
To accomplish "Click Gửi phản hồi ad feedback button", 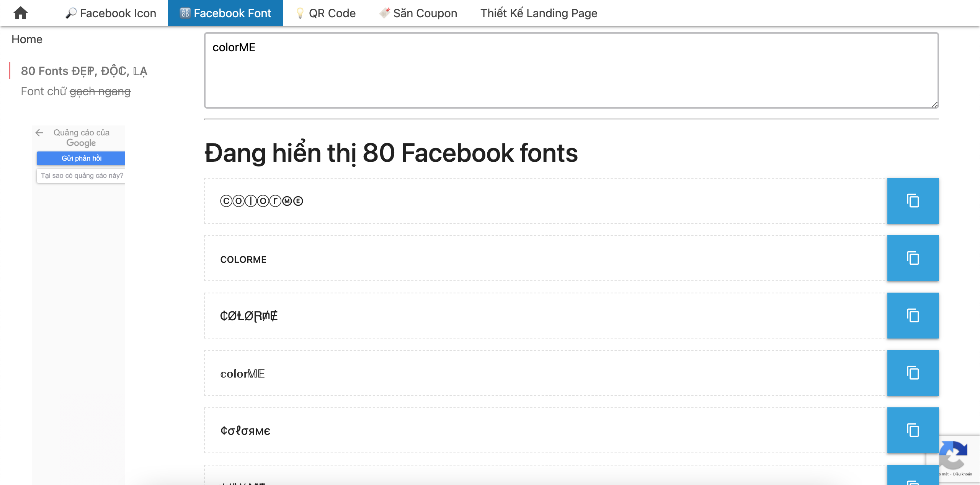I will coord(81,158).
